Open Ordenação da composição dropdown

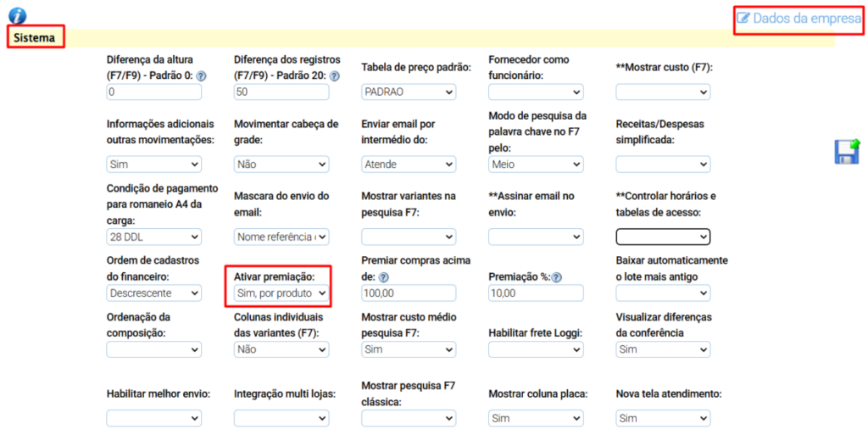[x=154, y=349]
